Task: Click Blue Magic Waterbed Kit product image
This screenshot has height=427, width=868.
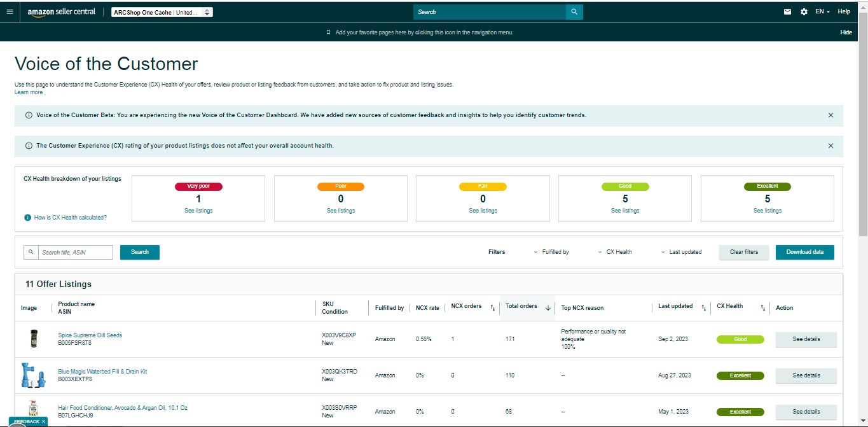Action: tap(33, 375)
